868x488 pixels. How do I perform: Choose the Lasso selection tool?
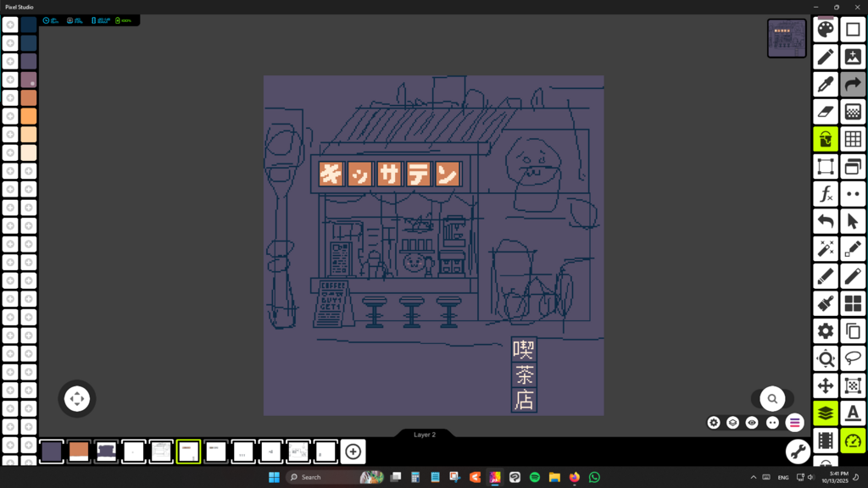pyautogui.click(x=853, y=358)
